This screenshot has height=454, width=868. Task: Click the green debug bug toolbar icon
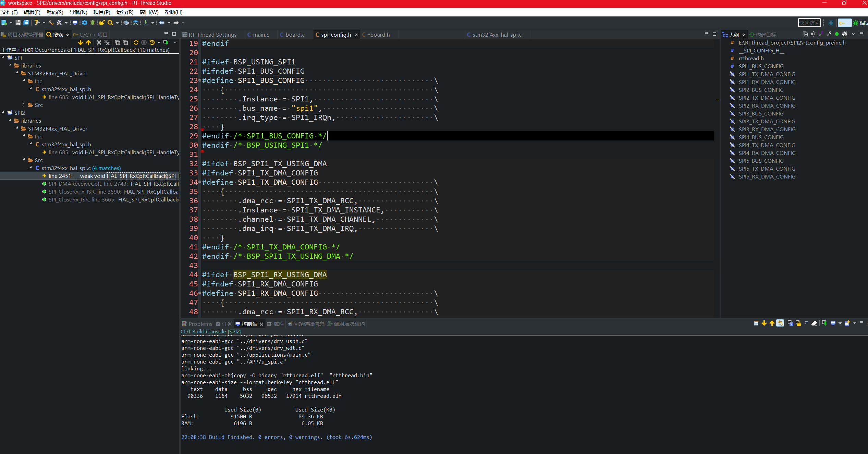(93, 23)
